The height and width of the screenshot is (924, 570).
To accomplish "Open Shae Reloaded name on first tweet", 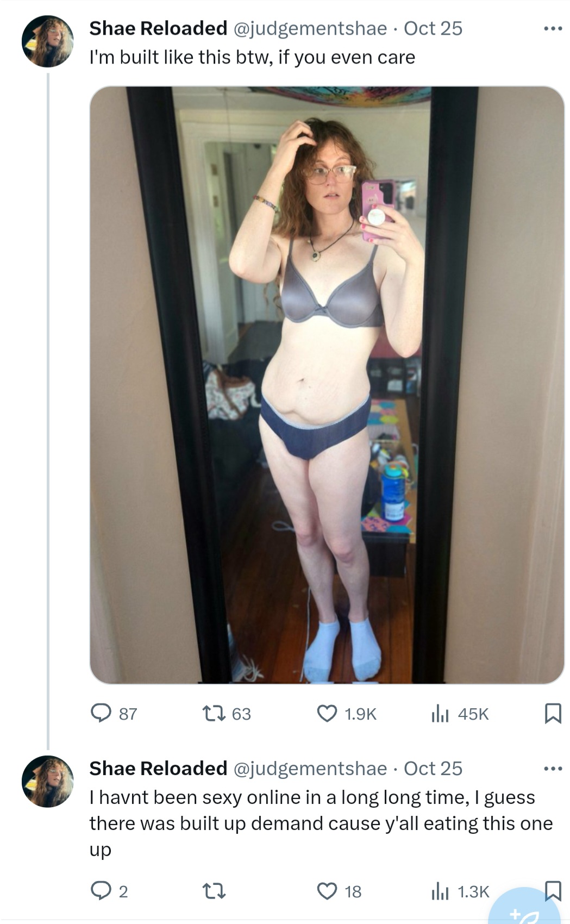I will point(158,28).
